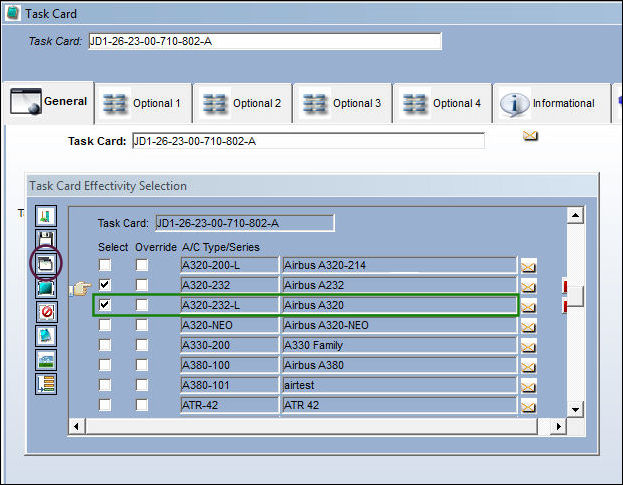Click the green landscape picture icon
Screen dimensions: 623x485
tap(46, 360)
